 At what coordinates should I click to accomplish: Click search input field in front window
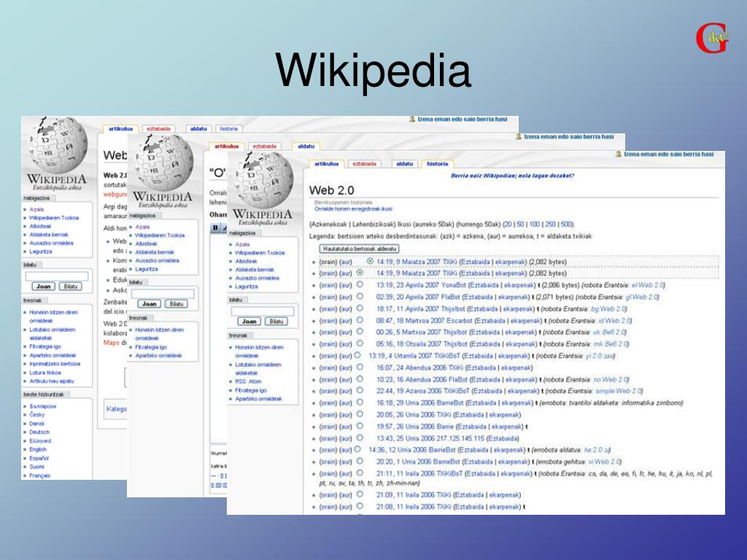point(263,311)
